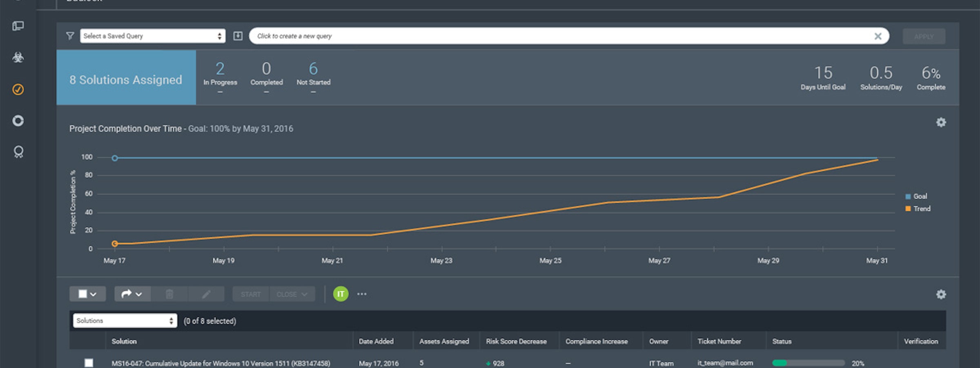This screenshot has height=368, width=980.
Task: Click the delete trash icon in toolbar
Action: 170,294
